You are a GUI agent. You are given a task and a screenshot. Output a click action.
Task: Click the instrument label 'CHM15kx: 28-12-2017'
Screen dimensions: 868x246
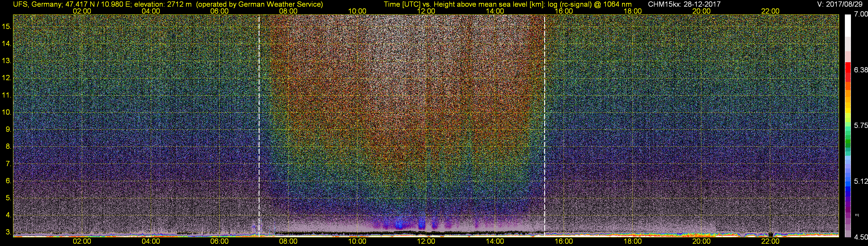pyautogui.click(x=684, y=4)
